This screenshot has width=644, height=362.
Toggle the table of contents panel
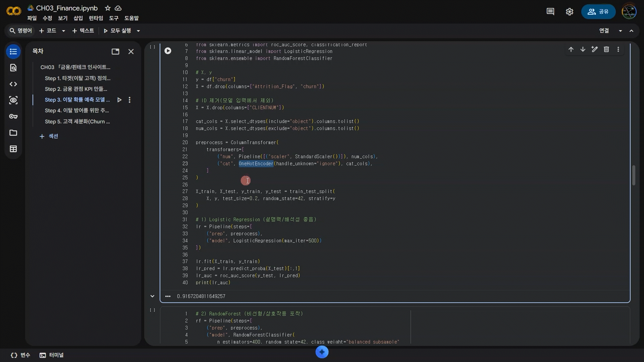[x=13, y=52]
